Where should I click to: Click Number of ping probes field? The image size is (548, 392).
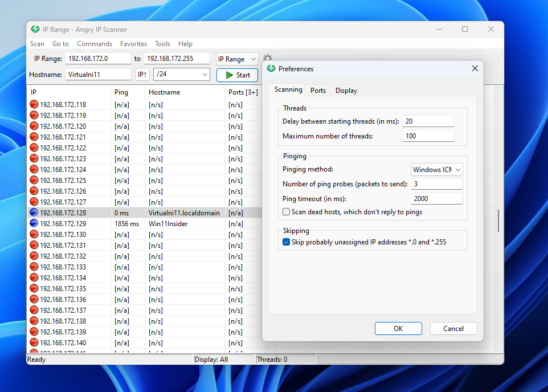[436, 183]
